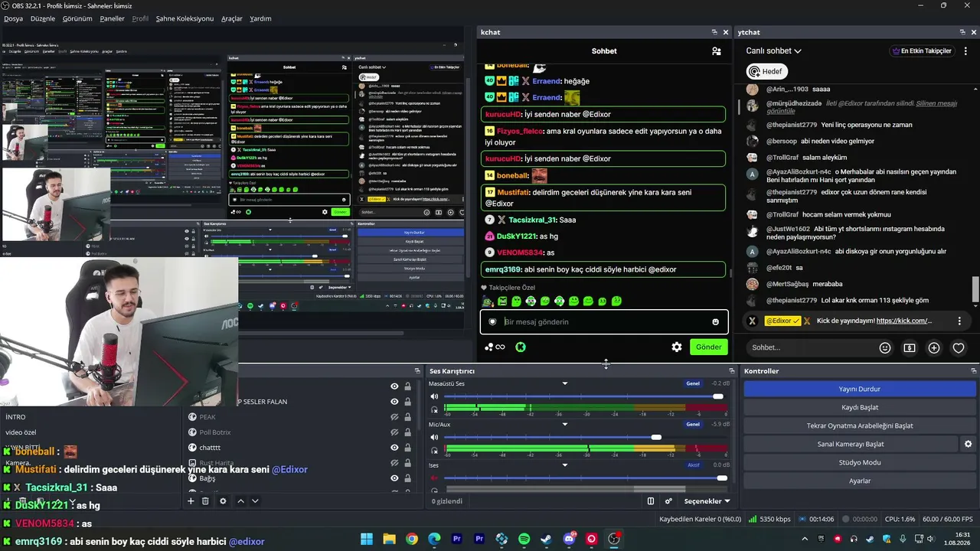Unmute the !ses red speaker icon
Screen dimensions: 980x551
point(434,478)
